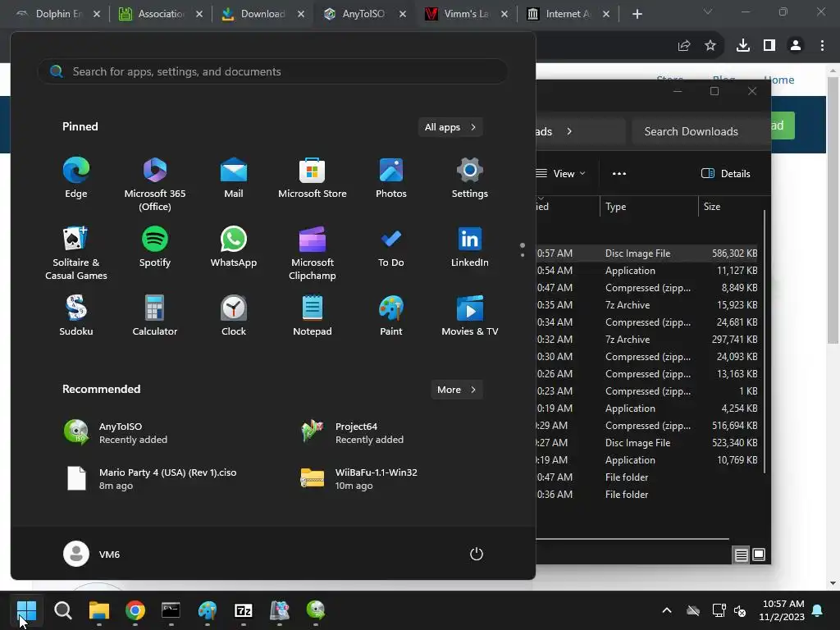Switch to large thumbnails view in Explorer

pyautogui.click(x=759, y=555)
